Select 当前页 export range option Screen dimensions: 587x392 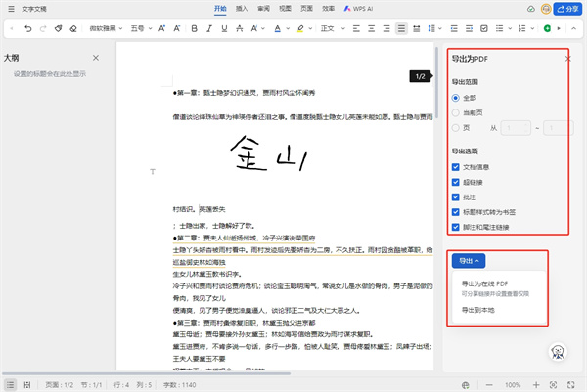[x=456, y=112]
